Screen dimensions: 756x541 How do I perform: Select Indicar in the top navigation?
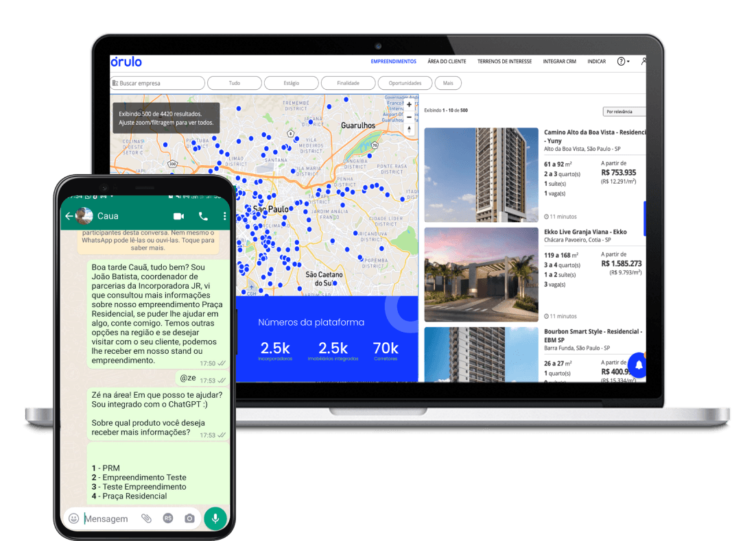596,62
